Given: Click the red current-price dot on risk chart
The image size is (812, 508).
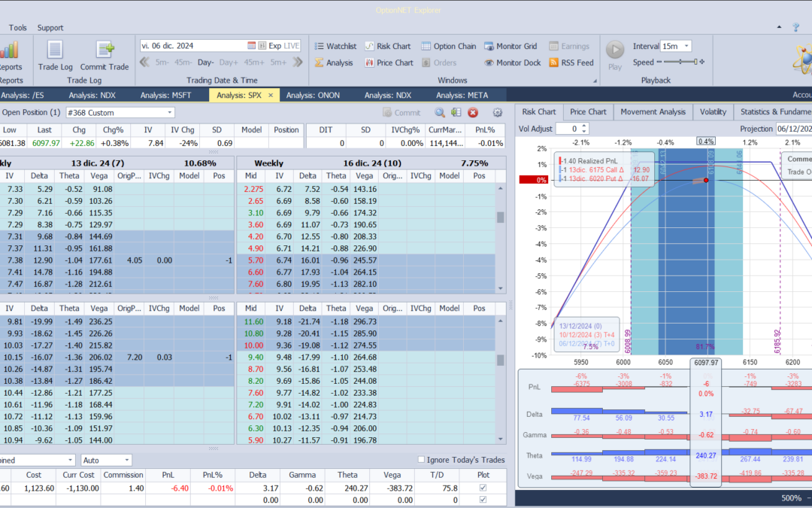Looking at the screenshot, I should 706,181.
